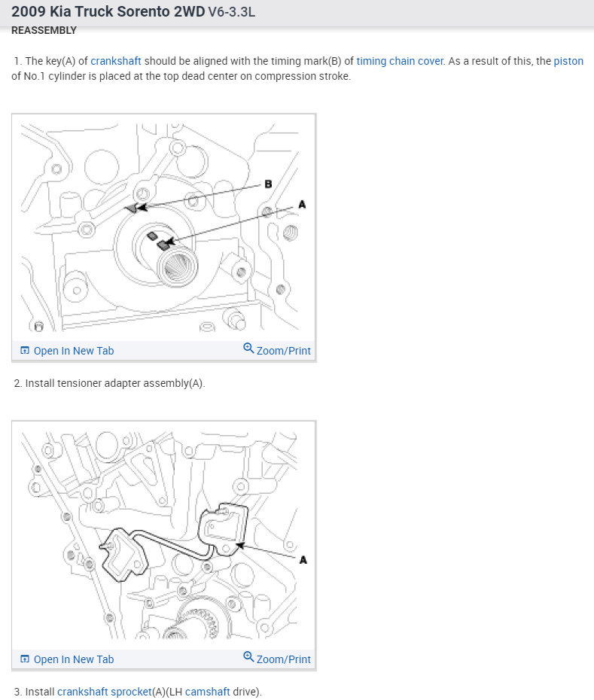Viewport: 594px width, 700px height.
Task: Click label A in the tensioner adapter diagram
Action: coord(303,560)
